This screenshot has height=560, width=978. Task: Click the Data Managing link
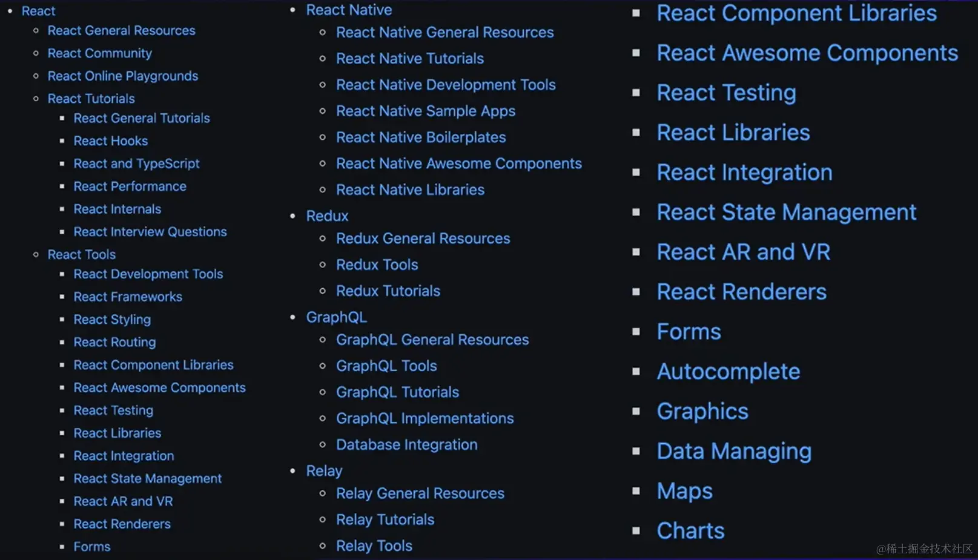point(734,452)
